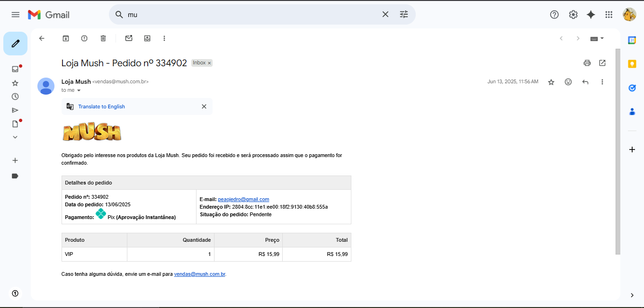Viewport: 644px width, 308px height.
Task: Clear the search text with X
Action: tap(385, 15)
